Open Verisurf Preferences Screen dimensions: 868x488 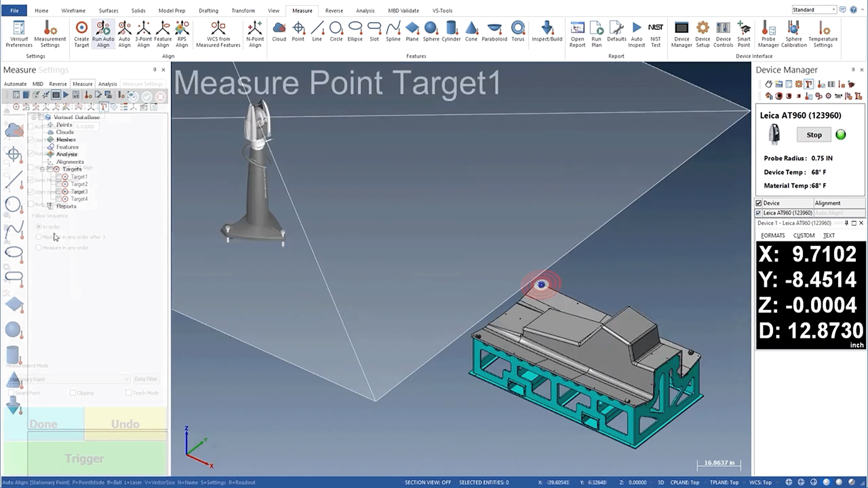(19, 34)
